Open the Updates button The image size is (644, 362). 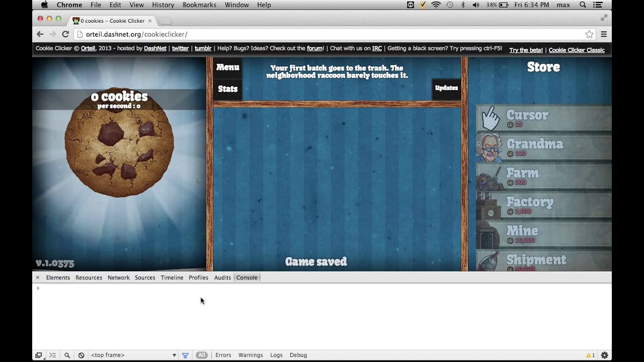[446, 88]
